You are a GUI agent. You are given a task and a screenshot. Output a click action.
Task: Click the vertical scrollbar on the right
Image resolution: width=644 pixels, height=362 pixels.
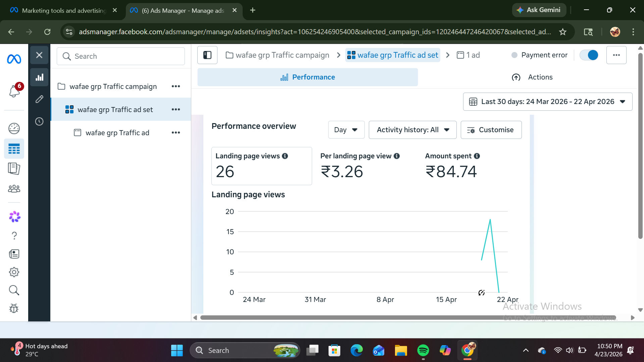coord(640,146)
